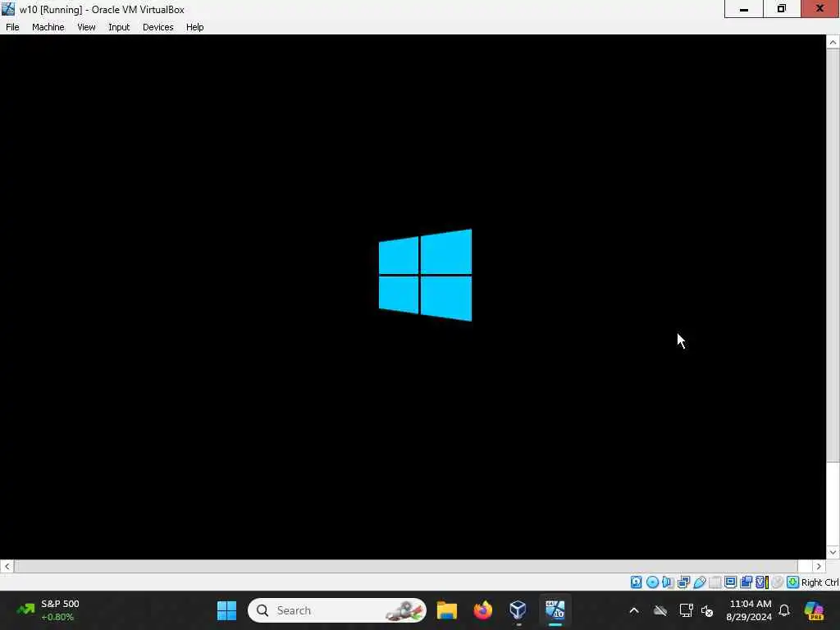Click the optical disk status icon
Viewport: 840px width, 630px height.
[652, 582]
